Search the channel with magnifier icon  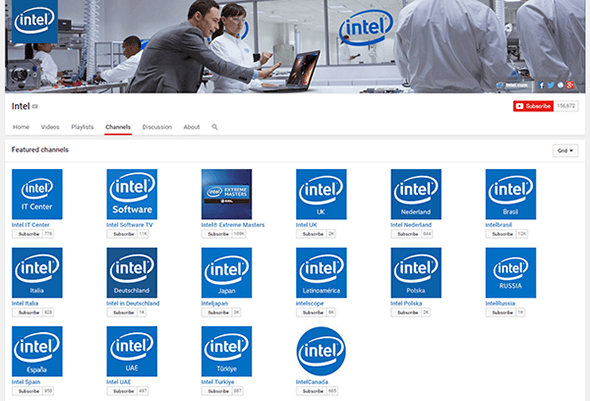pyautogui.click(x=214, y=127)
